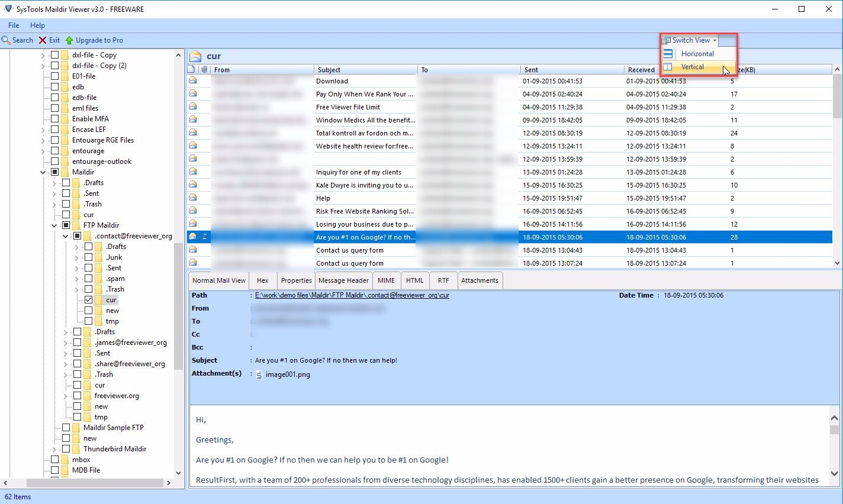The height and width of the screenshot is (504, 843).
Task: Open the File menu
Action: (13, 25)
